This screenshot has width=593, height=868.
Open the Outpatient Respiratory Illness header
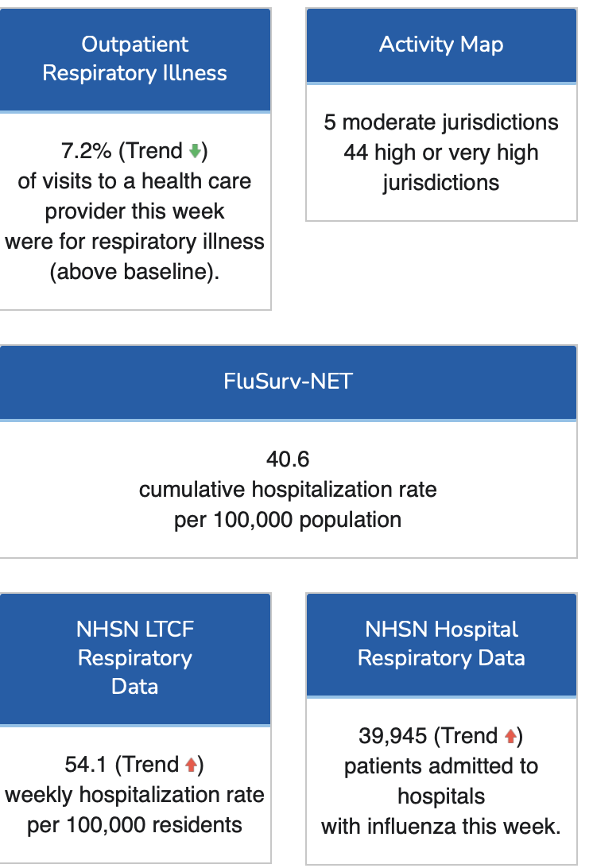tap(134, 59)
